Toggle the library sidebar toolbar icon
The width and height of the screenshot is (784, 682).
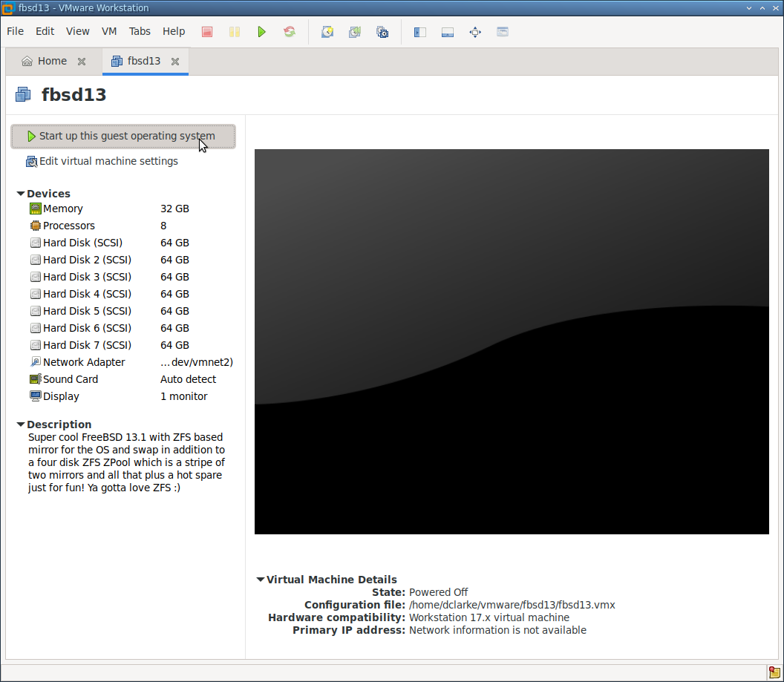(x=419, y=32)
